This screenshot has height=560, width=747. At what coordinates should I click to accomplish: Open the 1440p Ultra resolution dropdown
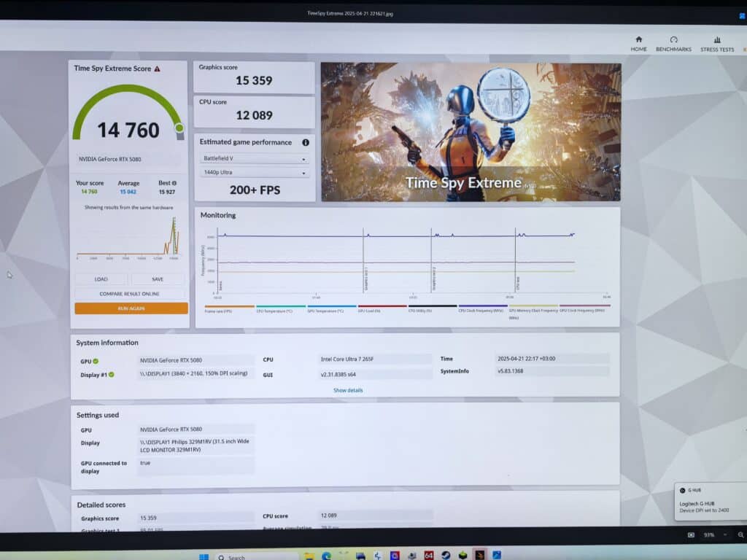tap(255, 172)
